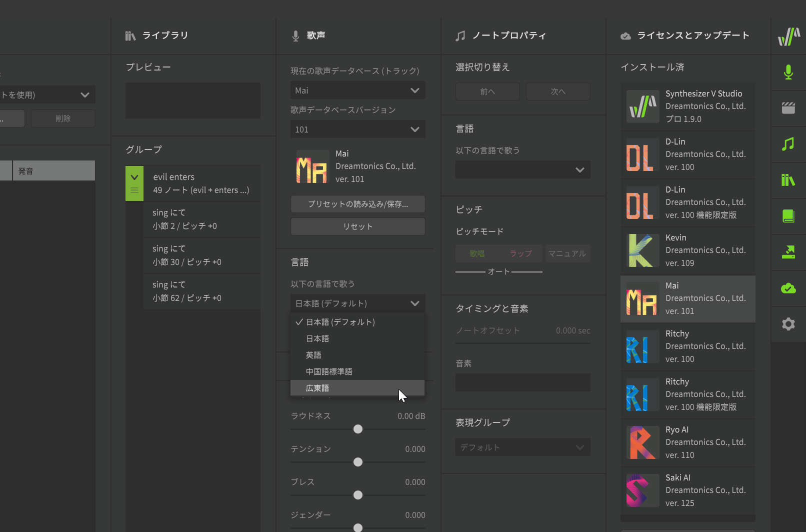Close the 日本語 (デフォルト) language dropdown

pyautogui.click(x=358, y=303)
